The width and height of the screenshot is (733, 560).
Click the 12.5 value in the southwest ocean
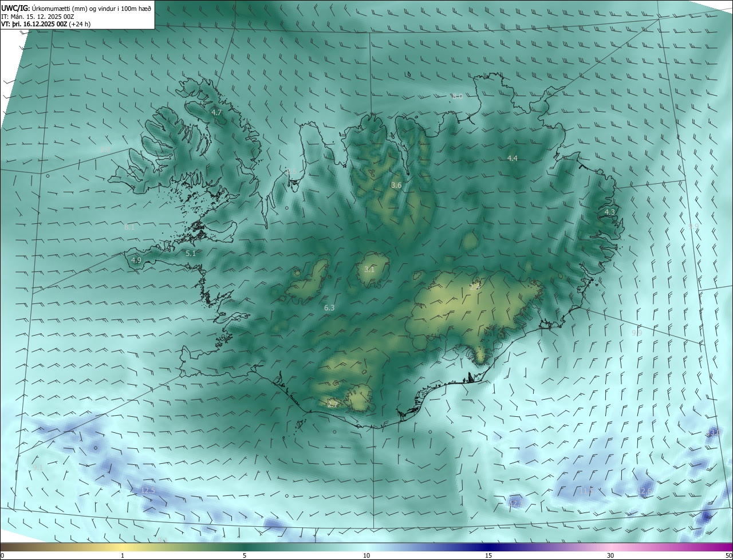(148, 491)
